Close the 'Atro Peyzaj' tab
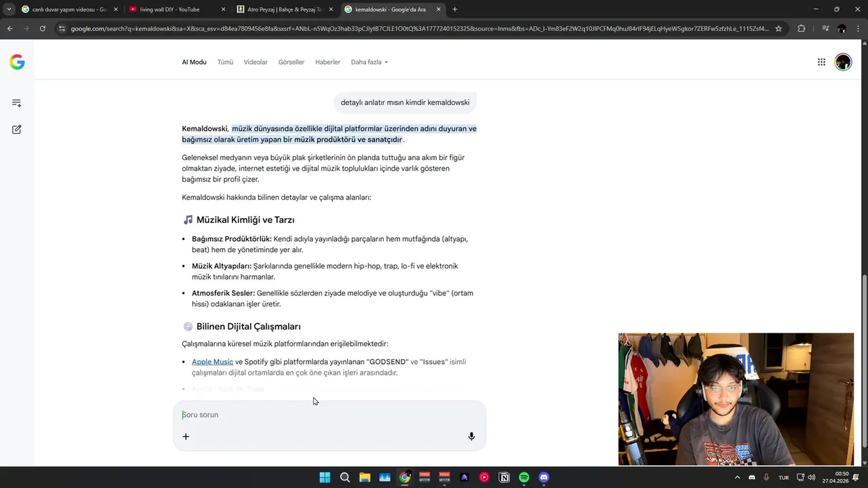Viewport: 868px width, 488px height. coord(331,9)
